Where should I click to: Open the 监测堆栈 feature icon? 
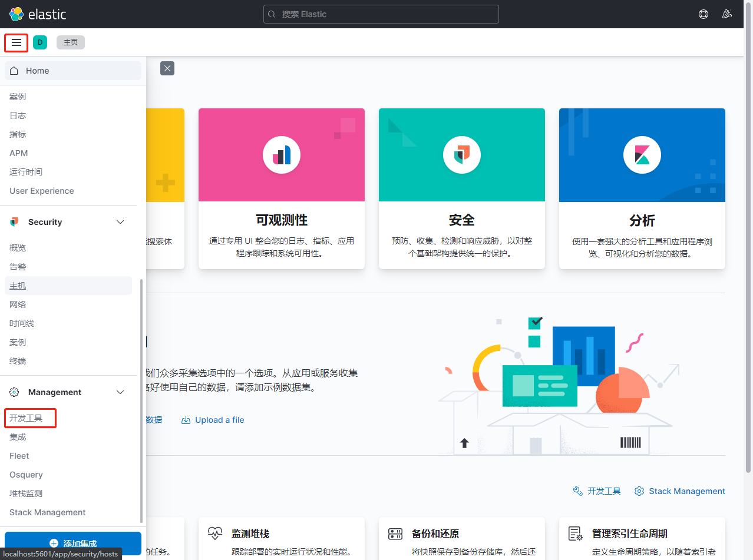pos(216,533)
